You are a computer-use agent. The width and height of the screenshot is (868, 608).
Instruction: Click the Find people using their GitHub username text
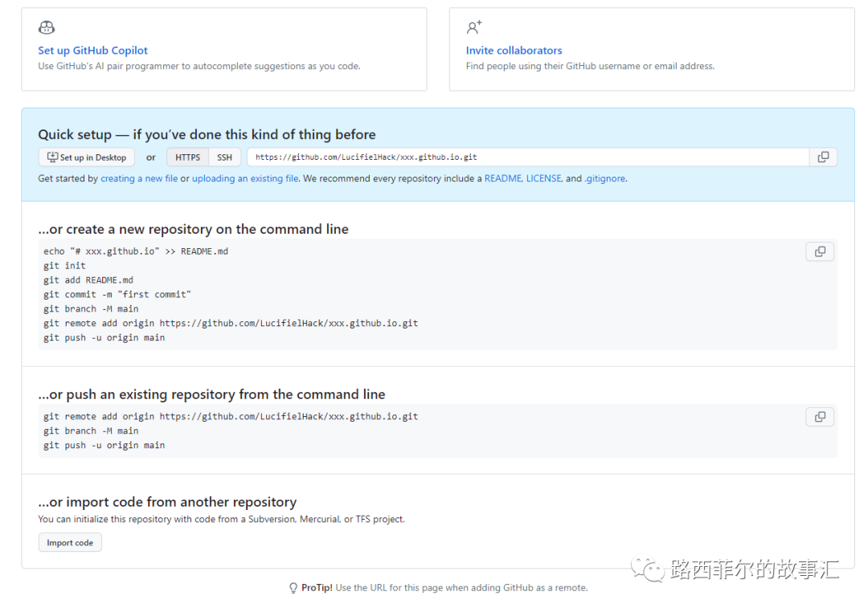point(590,67)
